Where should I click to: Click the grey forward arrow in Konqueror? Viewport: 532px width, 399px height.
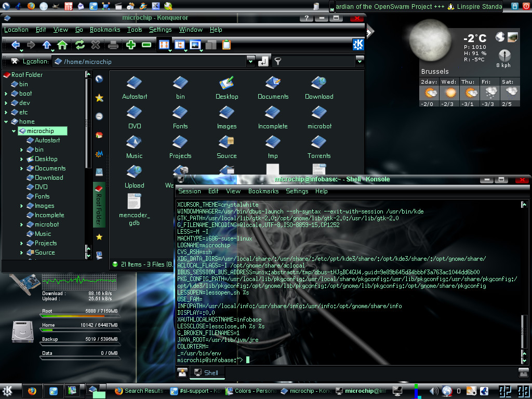tap(31, 45)
